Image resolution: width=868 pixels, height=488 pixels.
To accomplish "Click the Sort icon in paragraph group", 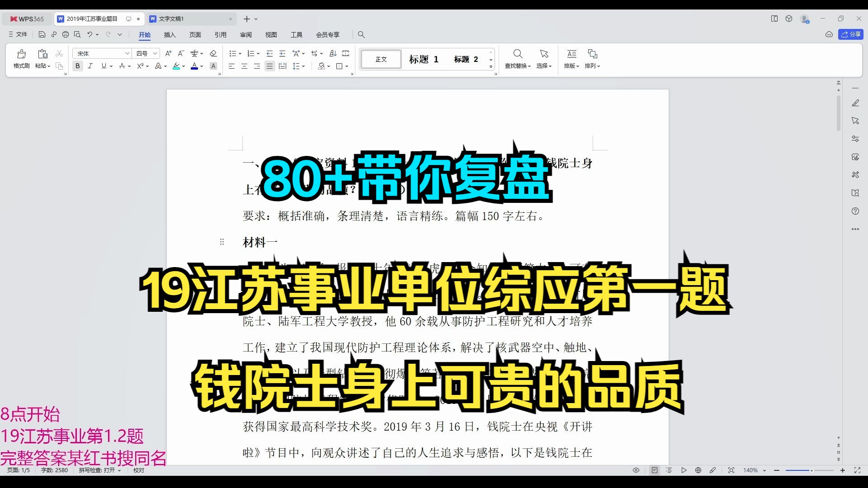I will [x=333, y=53].
